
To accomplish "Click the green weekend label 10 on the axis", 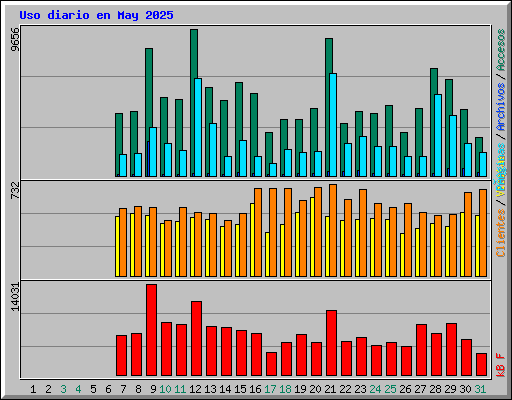I will tap(165, 389).
